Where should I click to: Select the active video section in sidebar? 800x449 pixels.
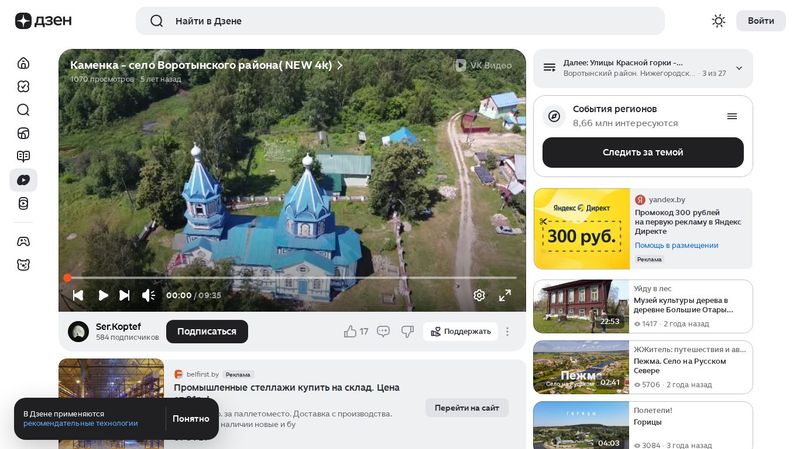pyautogui.click(x=23, y=180)
